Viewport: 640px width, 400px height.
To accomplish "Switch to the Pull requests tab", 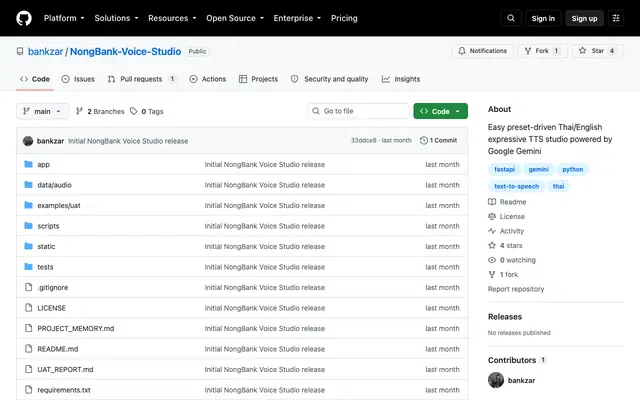I will [x=142, y=79].
